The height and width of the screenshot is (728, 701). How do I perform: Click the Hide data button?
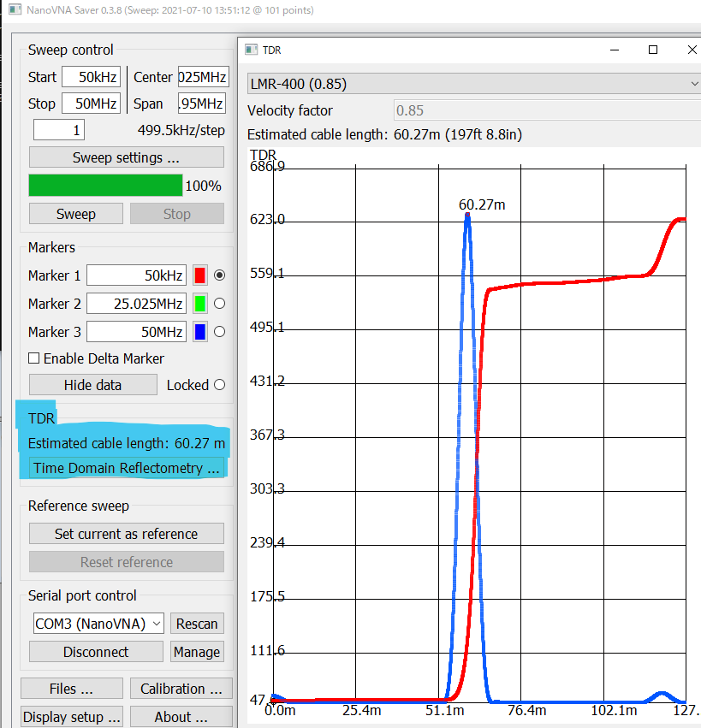click(93, 385)
